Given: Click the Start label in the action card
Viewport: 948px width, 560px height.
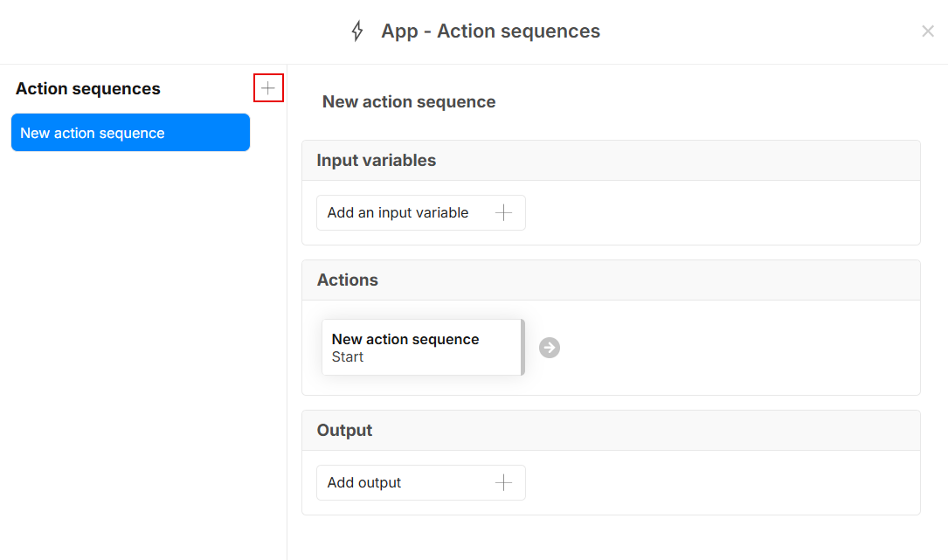Looking at the screenshot, I should 348,357.
